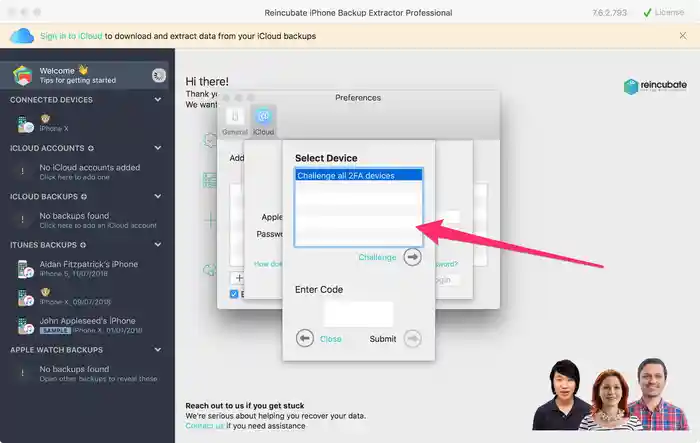Open the iCloud tab in Preferences
The image size is (700, 443).
pos(263,121)
